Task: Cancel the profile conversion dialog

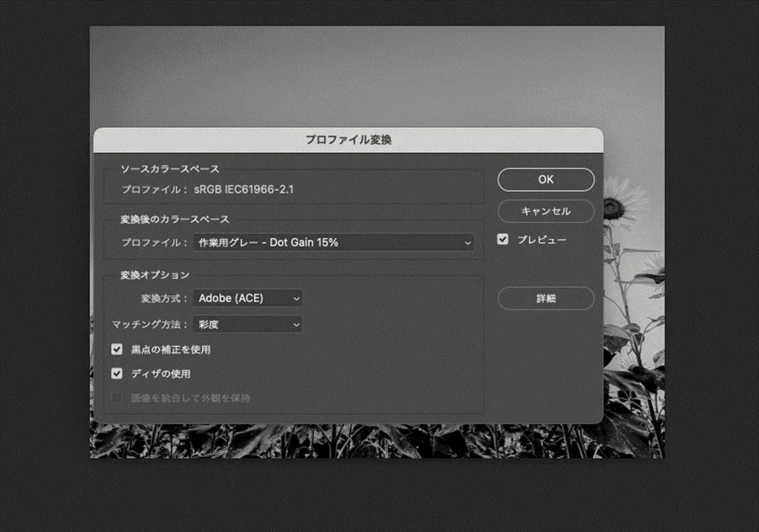Action: 545,211
